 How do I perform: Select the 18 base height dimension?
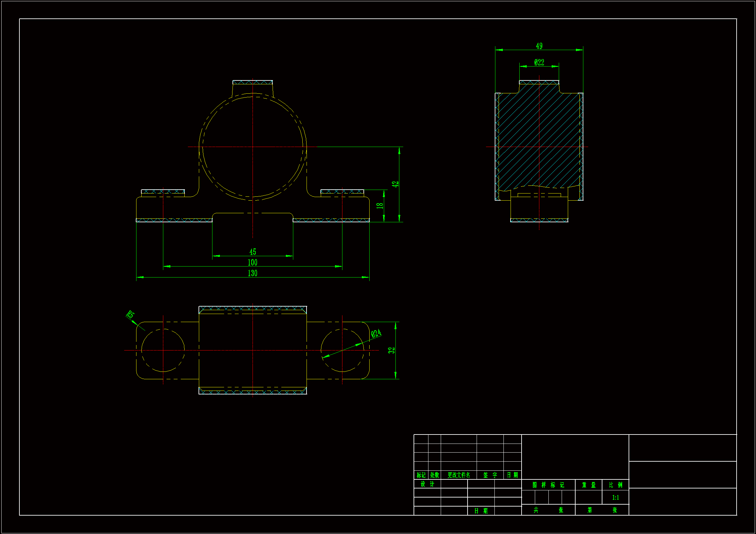[x=380, y=206]
